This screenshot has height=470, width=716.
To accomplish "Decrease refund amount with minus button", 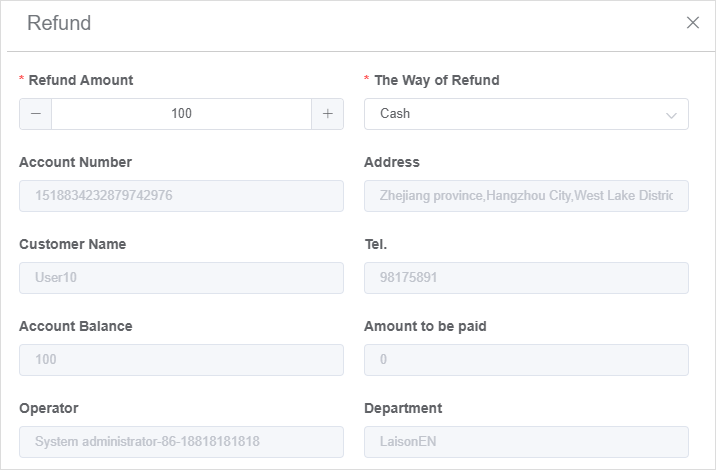I will point(36,114).
